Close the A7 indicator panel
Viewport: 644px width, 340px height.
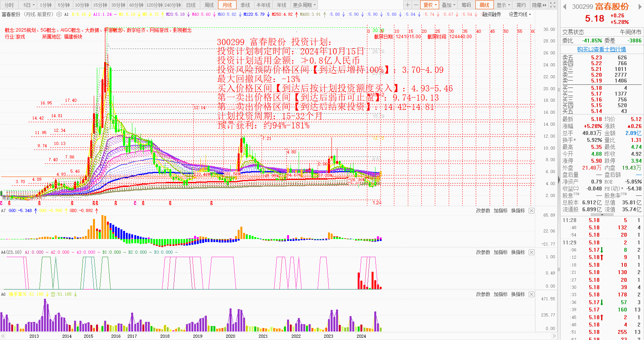tap(531, 210)
